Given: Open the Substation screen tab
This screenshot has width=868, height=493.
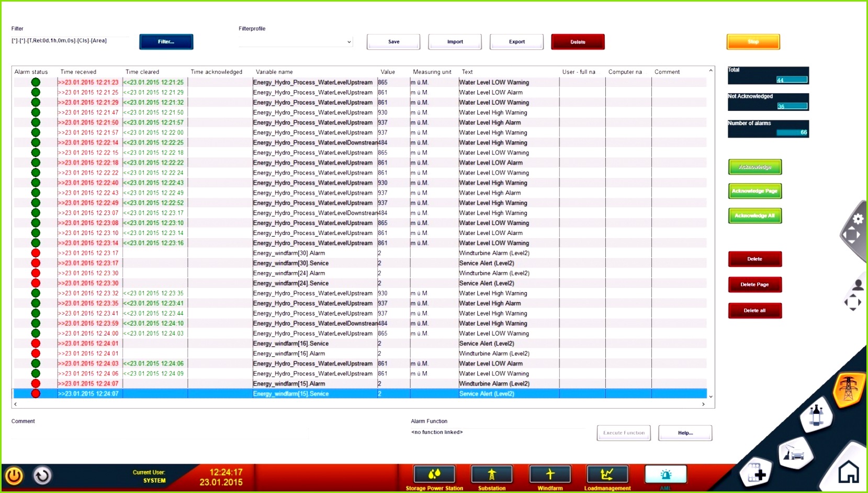Looking at the screenshot, I should [492, 475].
